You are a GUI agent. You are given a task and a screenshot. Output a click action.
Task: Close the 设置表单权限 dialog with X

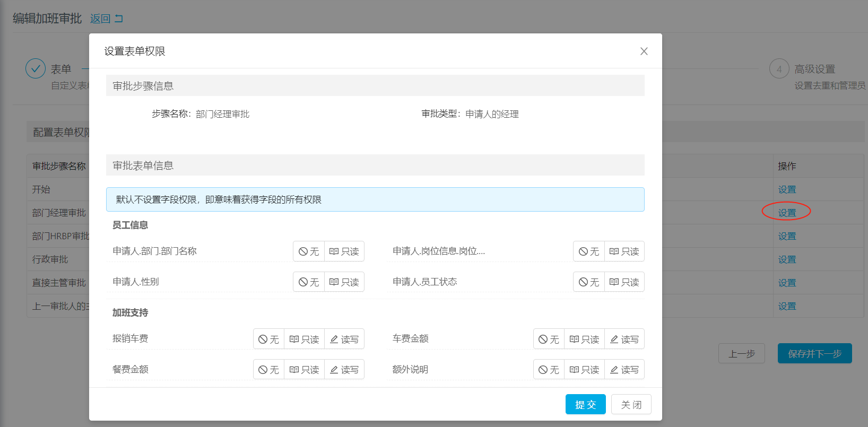click(x=644, y=51)
